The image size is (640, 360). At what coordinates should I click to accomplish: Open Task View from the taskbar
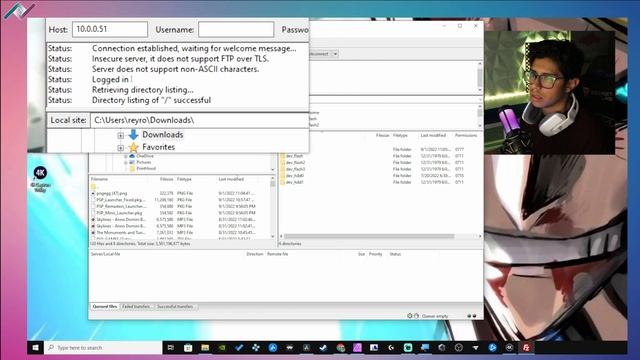[x=171, y=348]
